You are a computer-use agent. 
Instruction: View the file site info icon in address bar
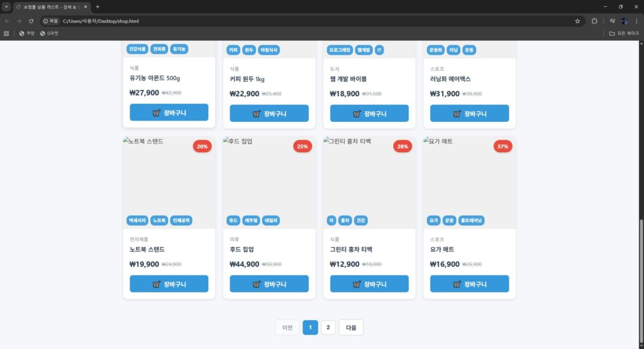tap(50, 21)
